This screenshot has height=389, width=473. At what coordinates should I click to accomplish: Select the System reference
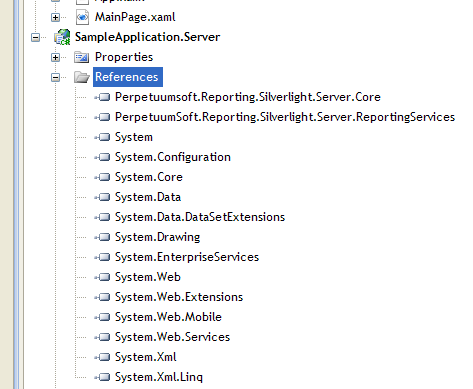click(134, 137)
